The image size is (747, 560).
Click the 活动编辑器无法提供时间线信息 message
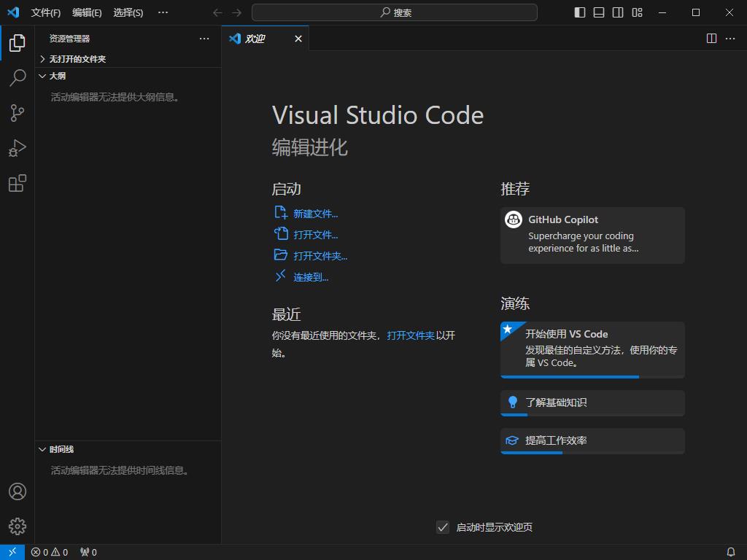pyautogui.click(x=120, y=470)
